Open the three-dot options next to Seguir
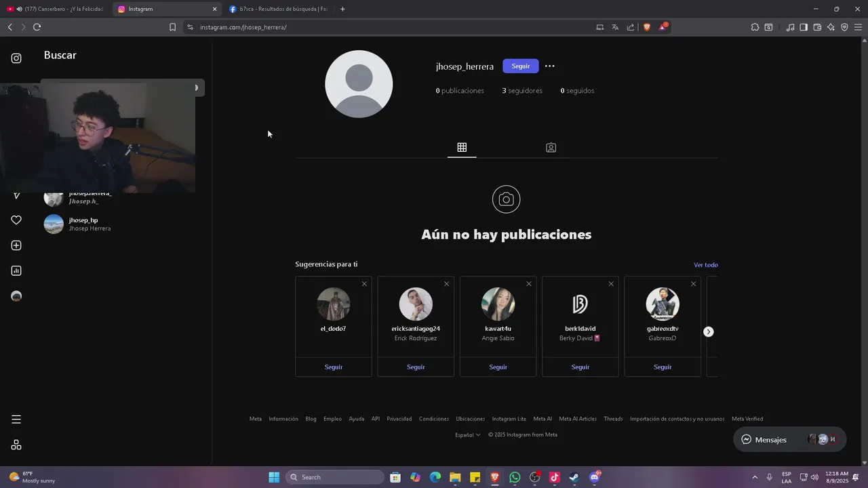 [x=550, y=66]
